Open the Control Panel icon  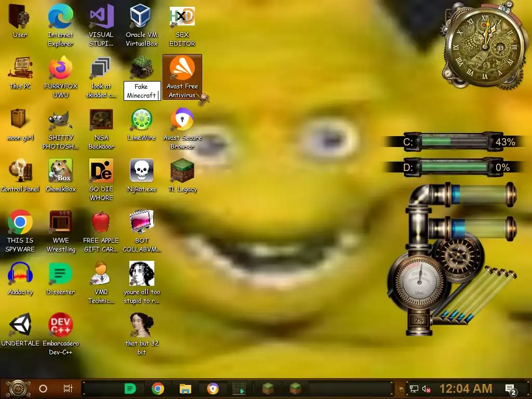[20, 170]
